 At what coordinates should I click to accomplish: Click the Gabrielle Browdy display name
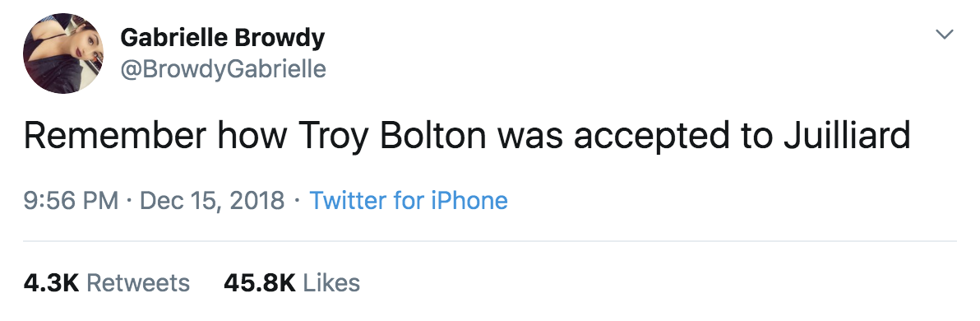223,38
